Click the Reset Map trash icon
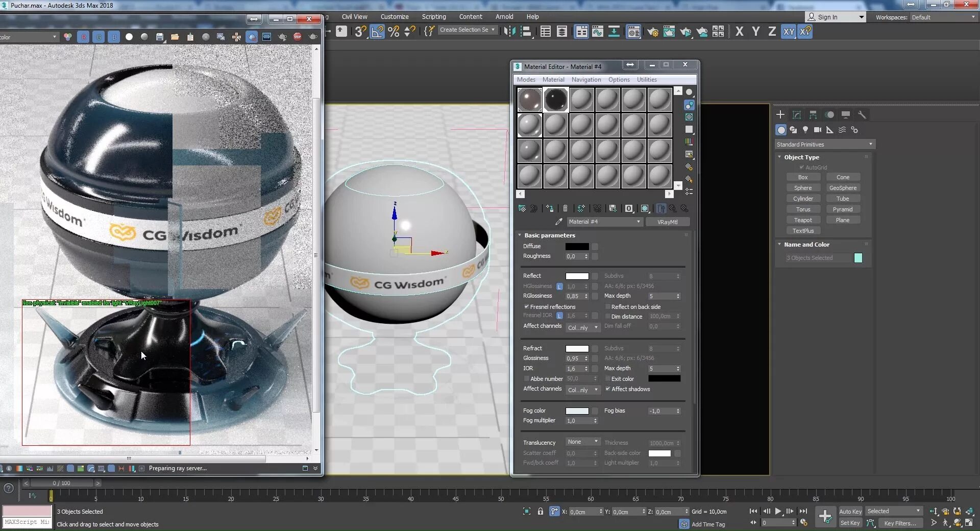 [565, 208]
